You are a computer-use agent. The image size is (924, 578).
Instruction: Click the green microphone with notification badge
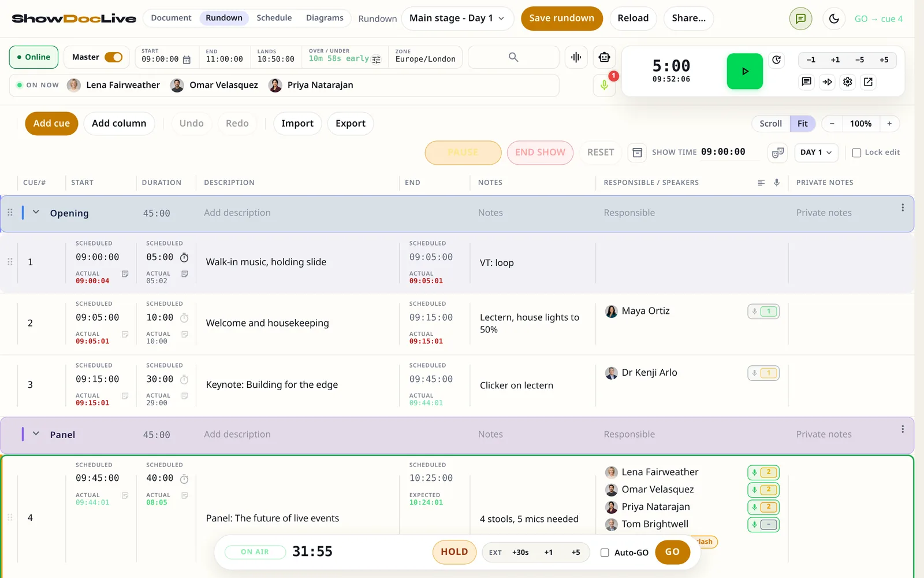(x=604, y=85)
